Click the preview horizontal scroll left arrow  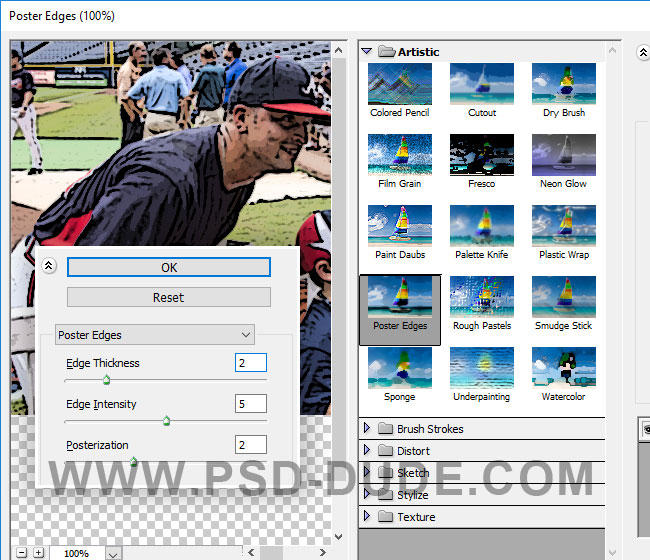tap(251, 553)
